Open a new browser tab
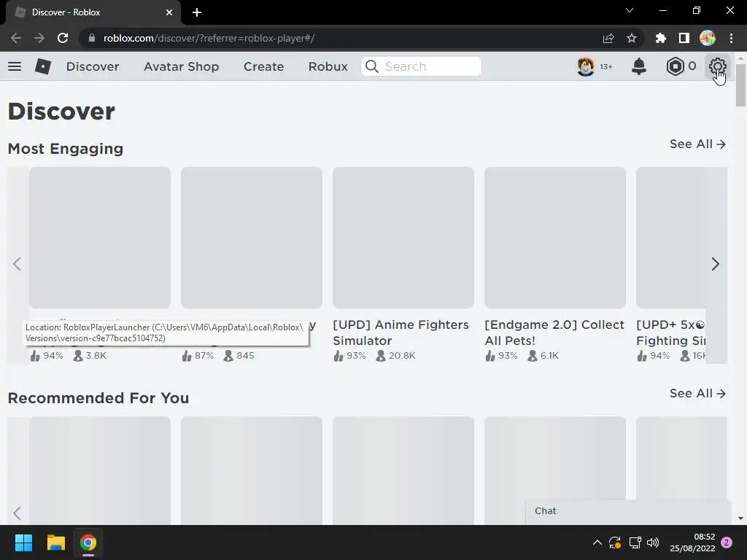The height and width of the screenshot is (560, 747). (197, 12)
